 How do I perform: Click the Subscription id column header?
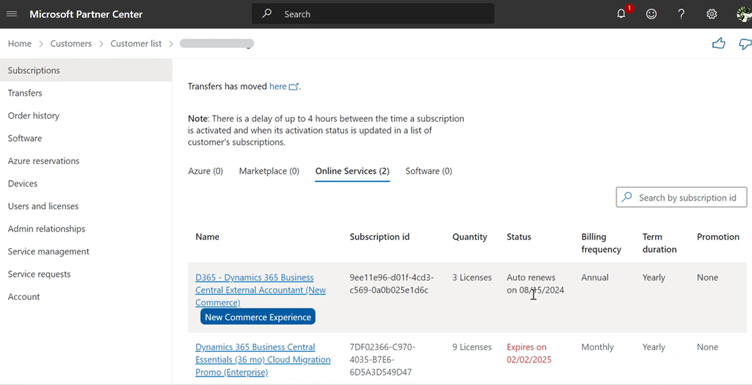379,237
